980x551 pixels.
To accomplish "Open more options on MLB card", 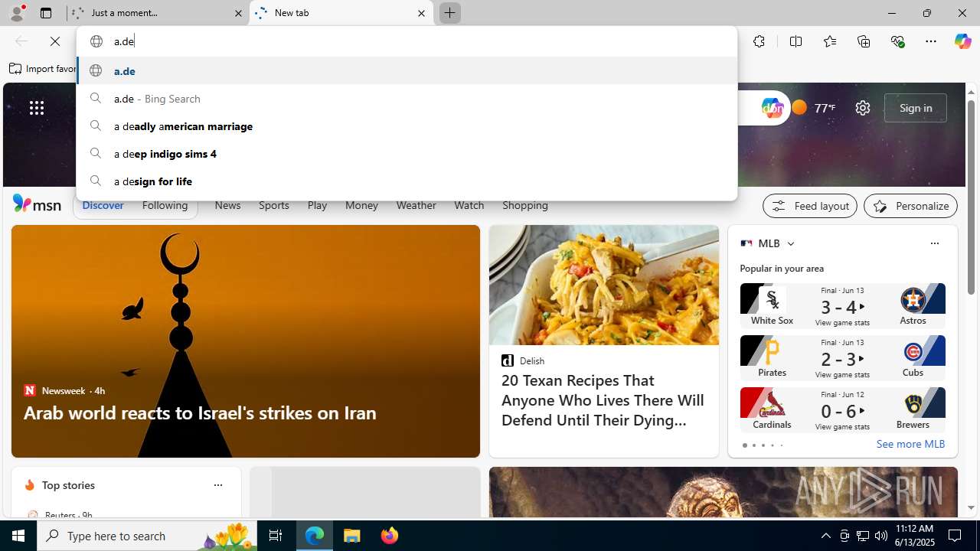I will point(934,243).
